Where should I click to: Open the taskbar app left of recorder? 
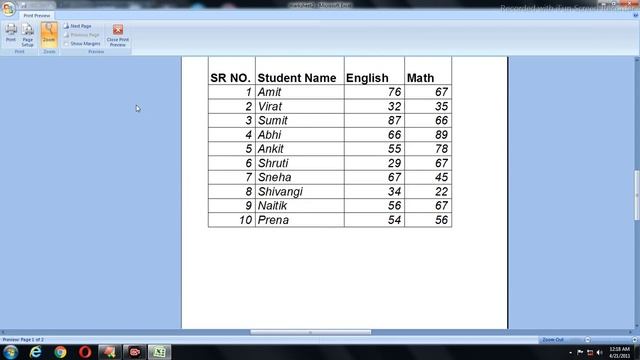pos(109,352)
